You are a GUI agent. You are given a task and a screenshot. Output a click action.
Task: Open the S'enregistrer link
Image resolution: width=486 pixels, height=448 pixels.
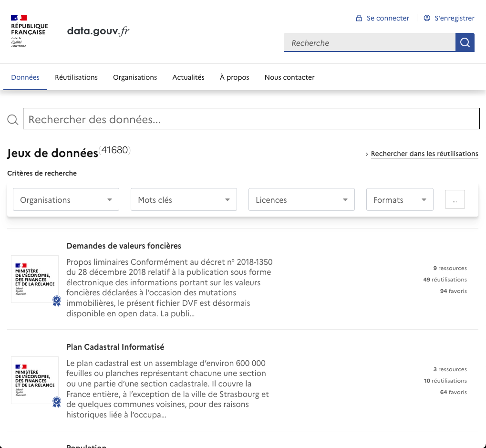coord(454,18)
